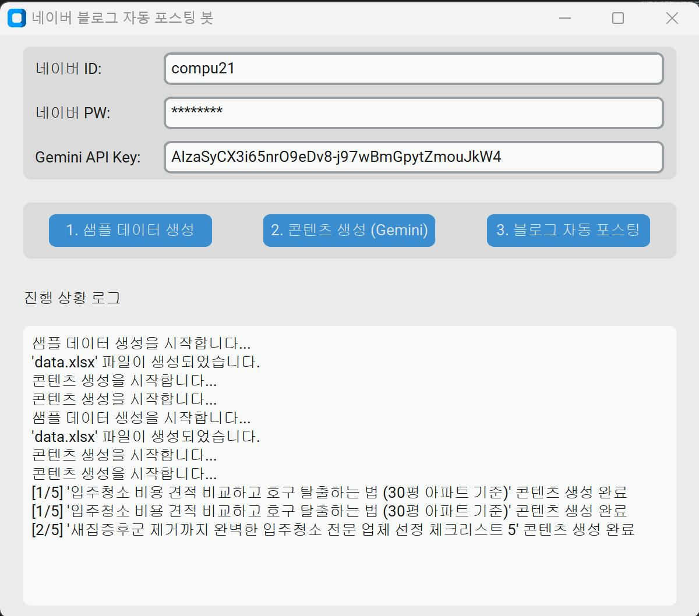Viewport: 699px width, 616px height.
Task: Click the Gemini API Key input field
Action: point(414,157)
